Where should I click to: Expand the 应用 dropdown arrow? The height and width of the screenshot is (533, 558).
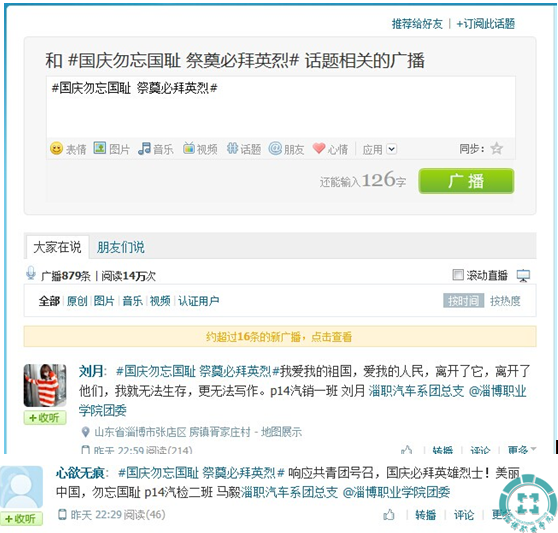pos(391,149)
